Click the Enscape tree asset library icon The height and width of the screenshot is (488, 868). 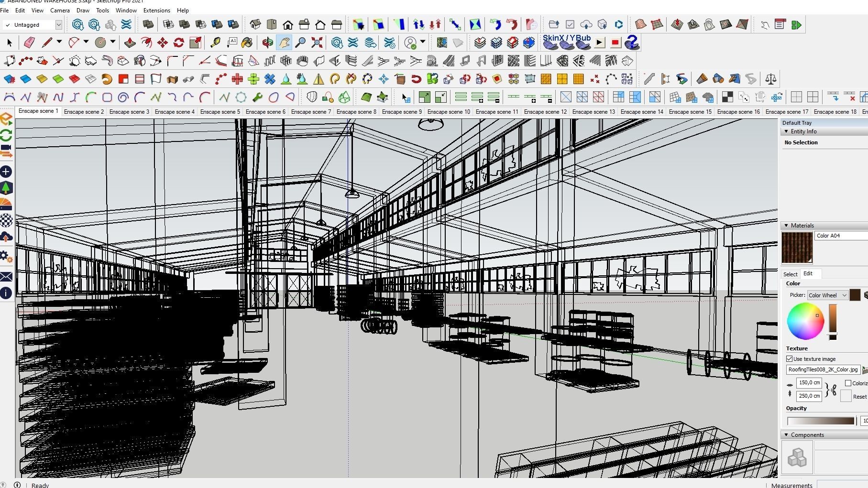coord(6,188)
